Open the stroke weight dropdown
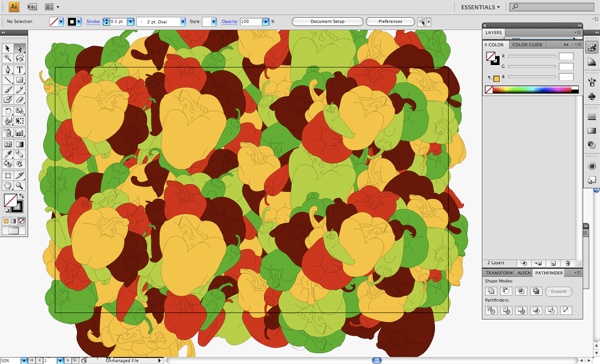The height and width of the screenshot is (364, 600). click(x=130, y=22)
